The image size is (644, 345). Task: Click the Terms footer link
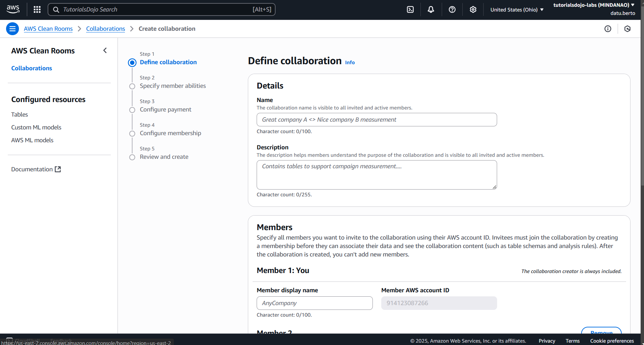tap(572, 341)
